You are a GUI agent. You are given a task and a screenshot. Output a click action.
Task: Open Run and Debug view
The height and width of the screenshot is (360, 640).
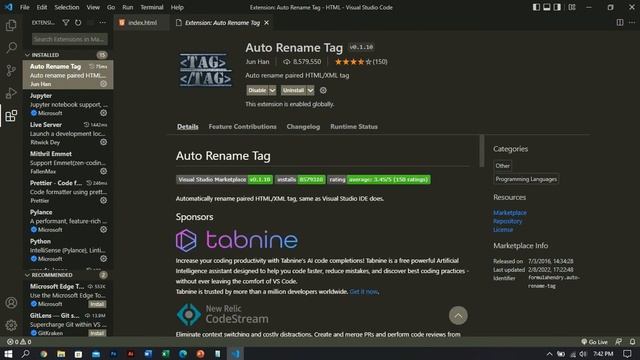pos(11,93)
